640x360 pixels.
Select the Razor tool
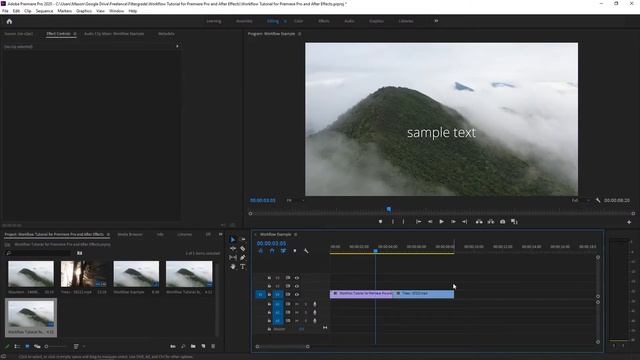243,249
